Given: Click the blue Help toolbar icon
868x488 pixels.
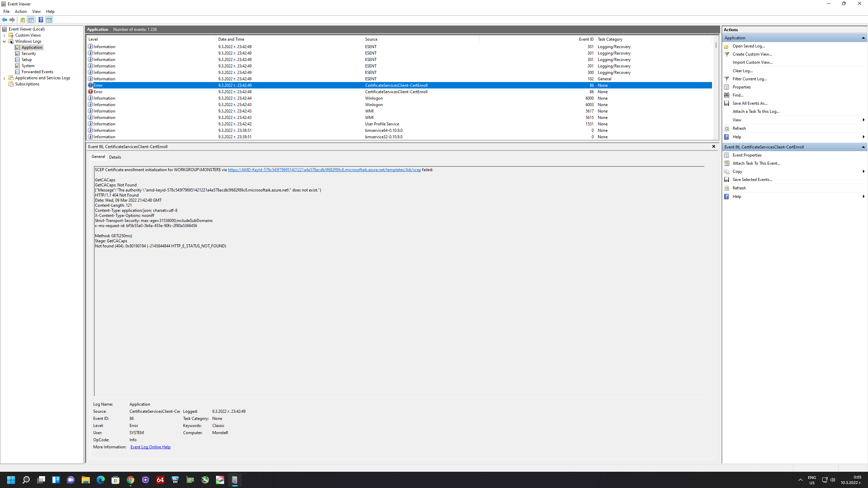Looking at the screenshot, I should 41,20.
